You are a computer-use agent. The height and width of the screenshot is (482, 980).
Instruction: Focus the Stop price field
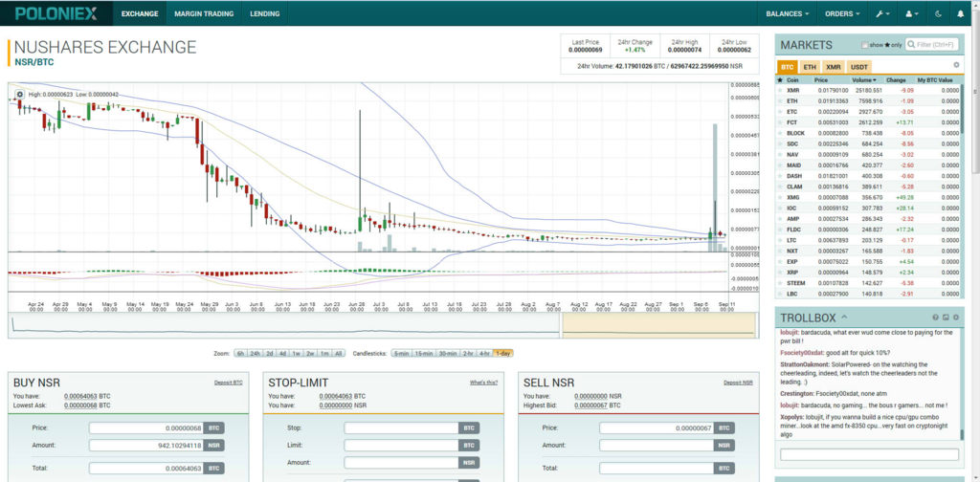[402, 428]
